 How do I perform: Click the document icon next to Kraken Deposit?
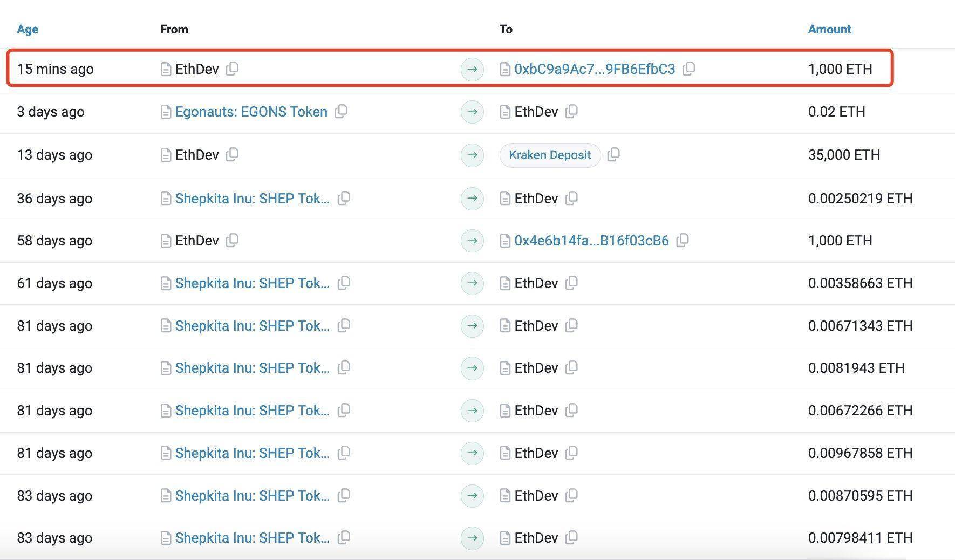pyautogui.click(x=614, y=155)
